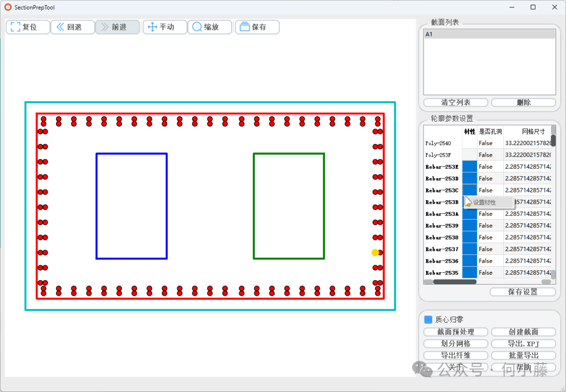Toggle the 质心归零 checkbox

click(429, 320)
